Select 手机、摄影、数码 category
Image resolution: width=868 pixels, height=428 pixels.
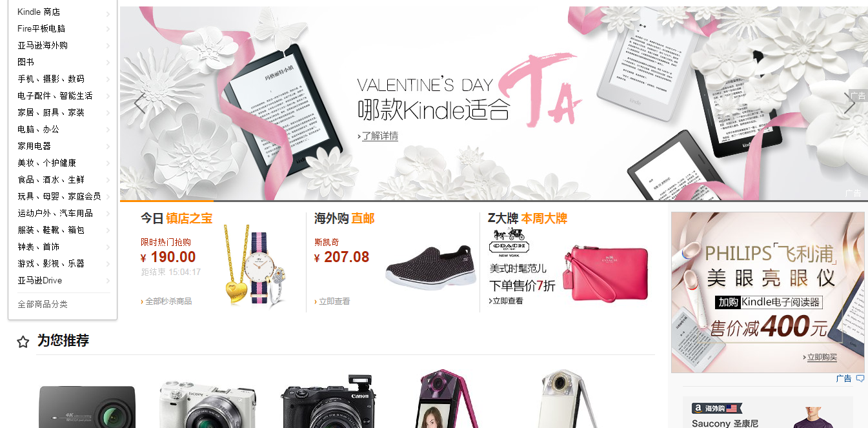coord(51,79)
